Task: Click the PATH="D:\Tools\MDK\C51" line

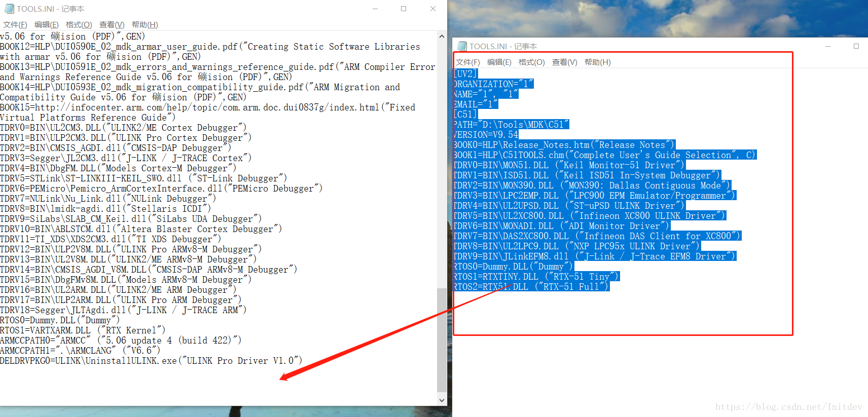Action: click(511, 125)
